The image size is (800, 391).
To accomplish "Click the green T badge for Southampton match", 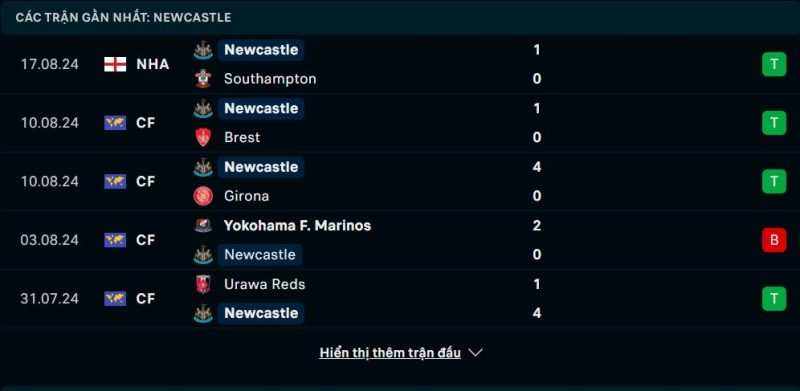I will [x=774, y=64].
